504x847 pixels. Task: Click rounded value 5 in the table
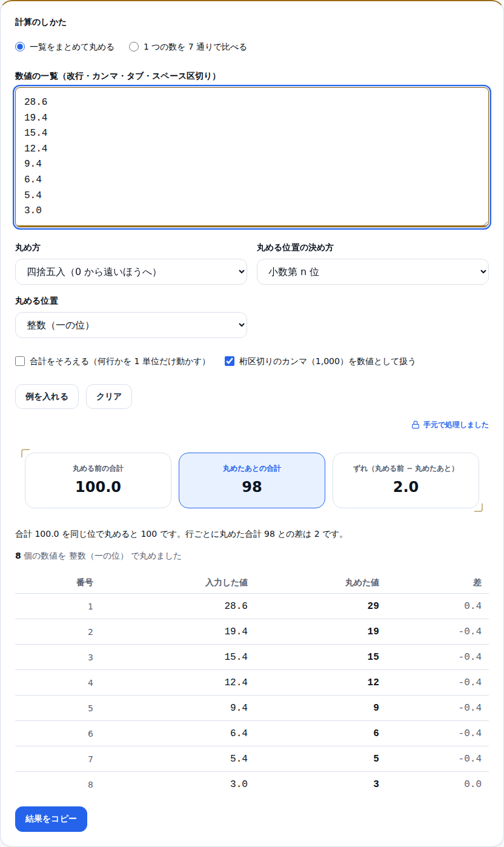376,759
